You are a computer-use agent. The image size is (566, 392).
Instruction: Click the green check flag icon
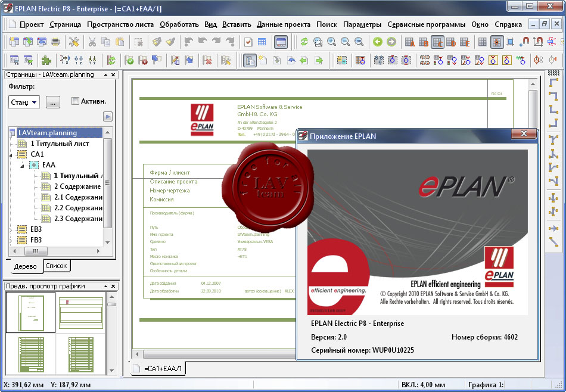tap(129, 60)
